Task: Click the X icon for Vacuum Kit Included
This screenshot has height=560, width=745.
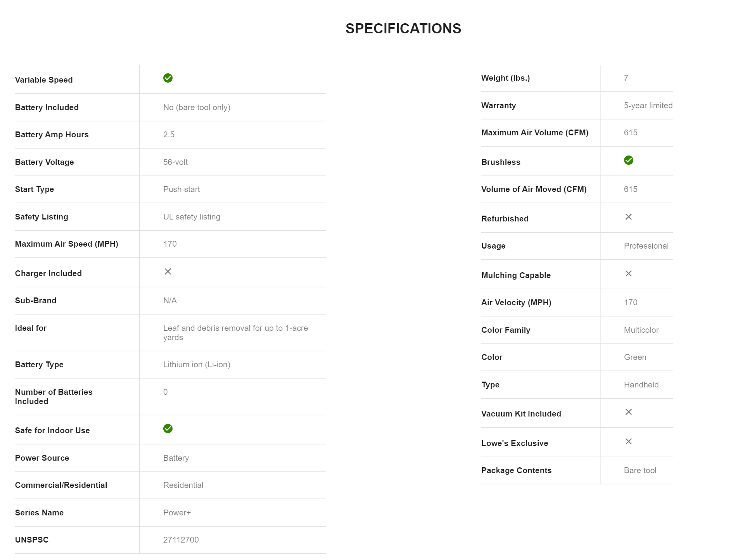Action: tap(629, 412)
